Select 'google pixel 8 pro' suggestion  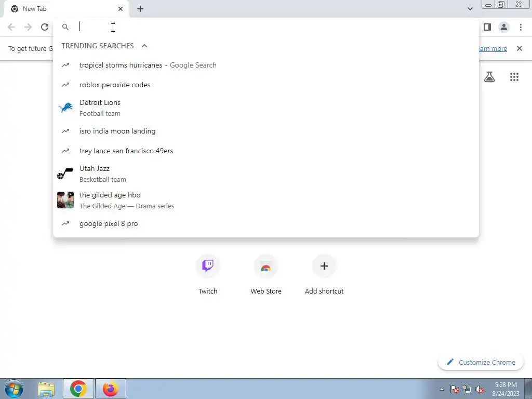[x=266, y=223]
